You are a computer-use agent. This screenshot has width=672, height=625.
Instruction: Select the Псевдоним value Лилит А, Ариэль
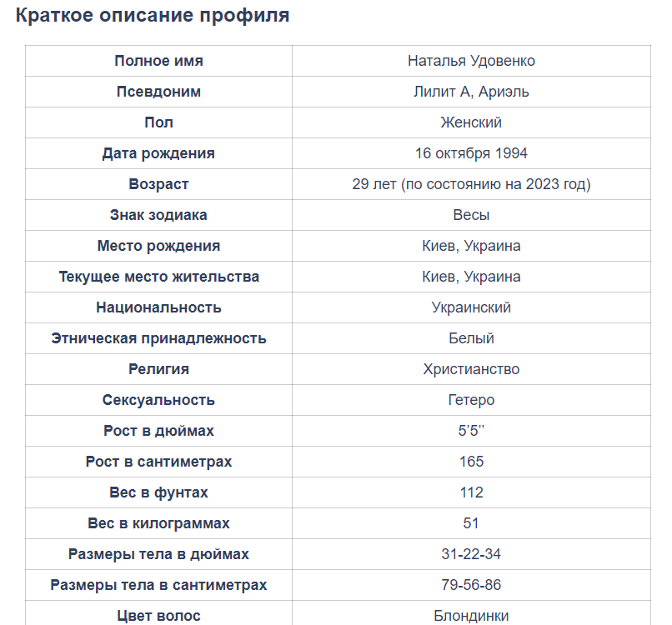pos(471,92)
